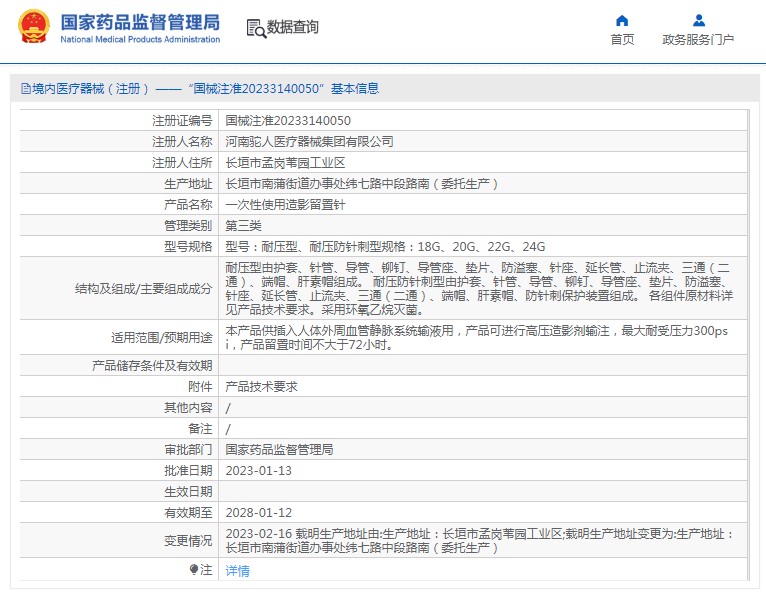
Task: Select intended use text starting 本产品供插入
Action: pyautogui.click(x=476, y=338)
